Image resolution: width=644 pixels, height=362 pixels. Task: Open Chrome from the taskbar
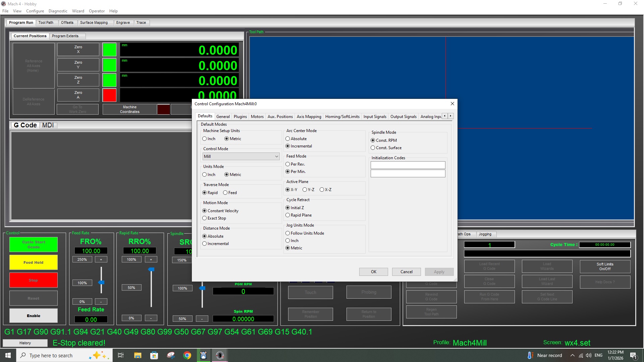(187, 355)
